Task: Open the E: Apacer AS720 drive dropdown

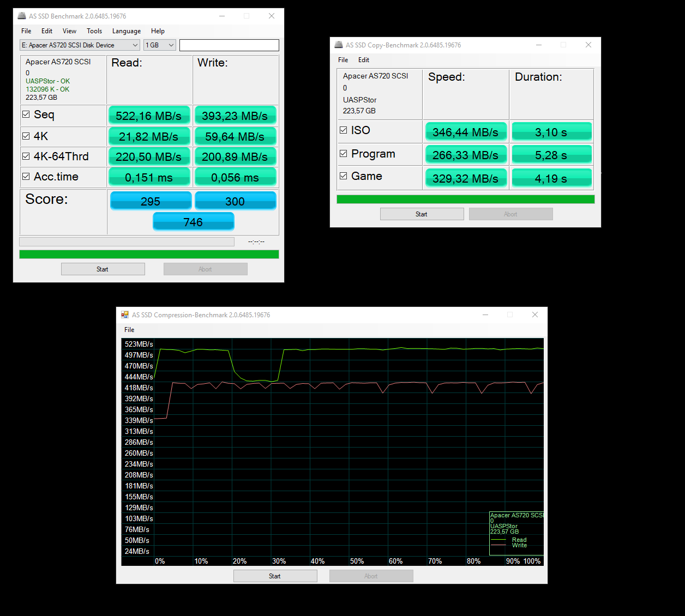Action: pyautogui.click(x=80, y=45)
